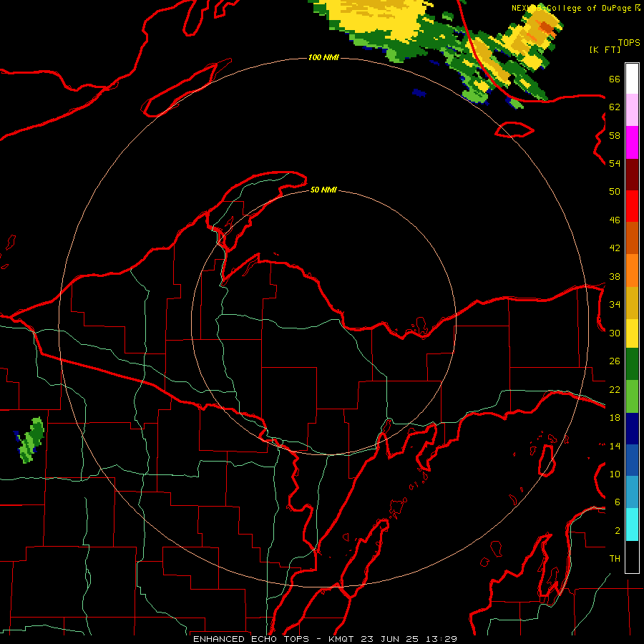Screen dimensions: 644x644
Task: Click the legend label "TH"
Action: point(615,559)
